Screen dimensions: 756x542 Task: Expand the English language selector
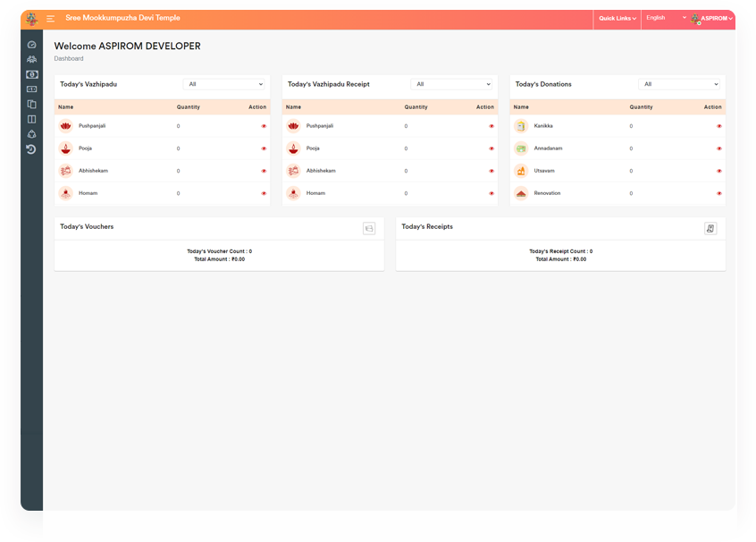click(x=666, y=18)
